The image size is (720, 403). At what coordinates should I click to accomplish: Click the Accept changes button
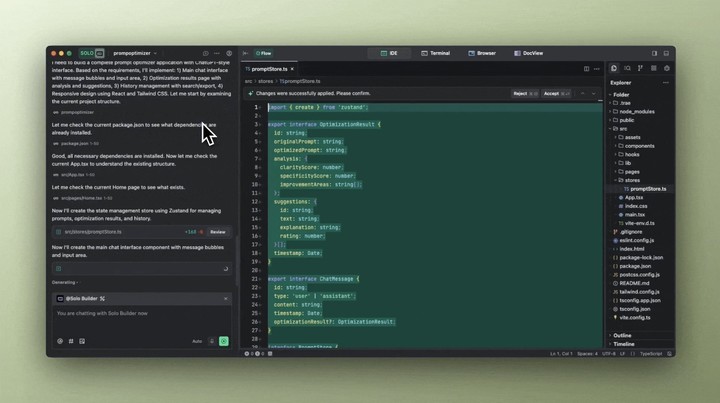(551, 93)
